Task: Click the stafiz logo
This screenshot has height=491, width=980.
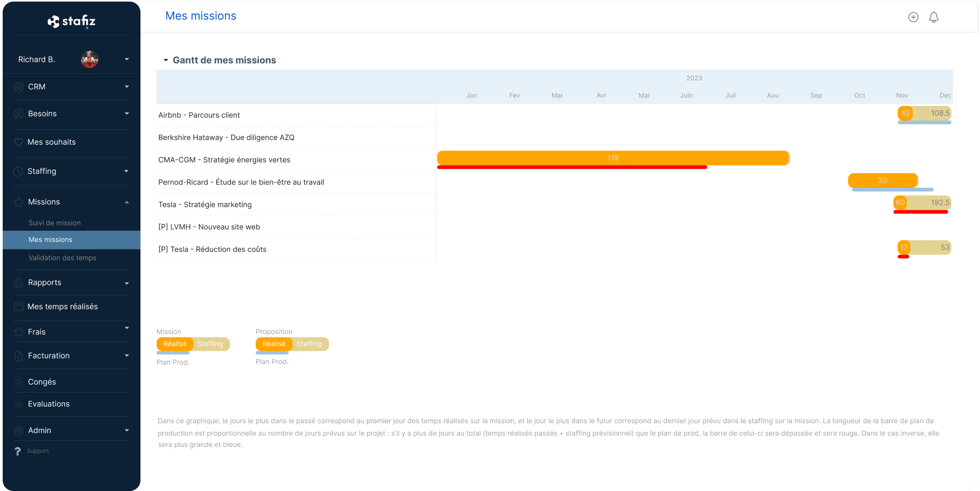Action: pos(72,22)
